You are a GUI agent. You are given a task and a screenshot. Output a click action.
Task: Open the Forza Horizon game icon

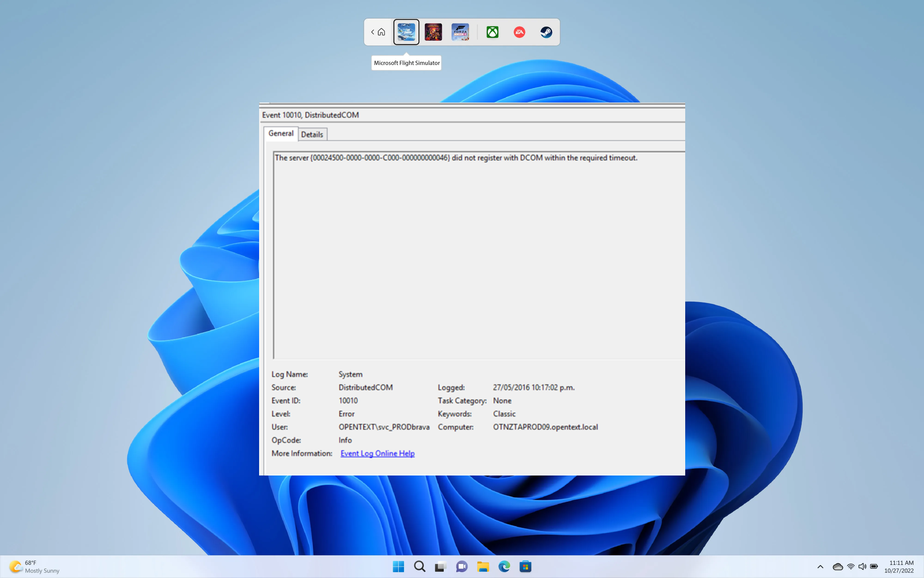460,32
